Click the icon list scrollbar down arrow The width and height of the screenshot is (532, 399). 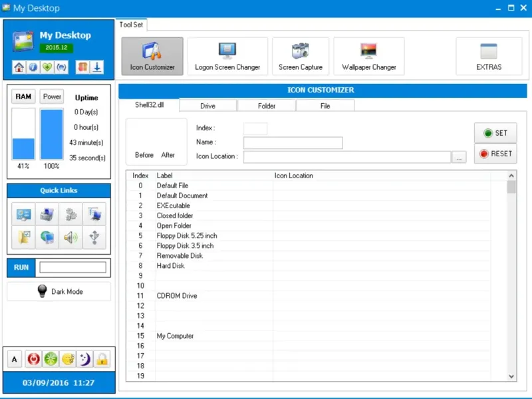[x=511, y=376]
